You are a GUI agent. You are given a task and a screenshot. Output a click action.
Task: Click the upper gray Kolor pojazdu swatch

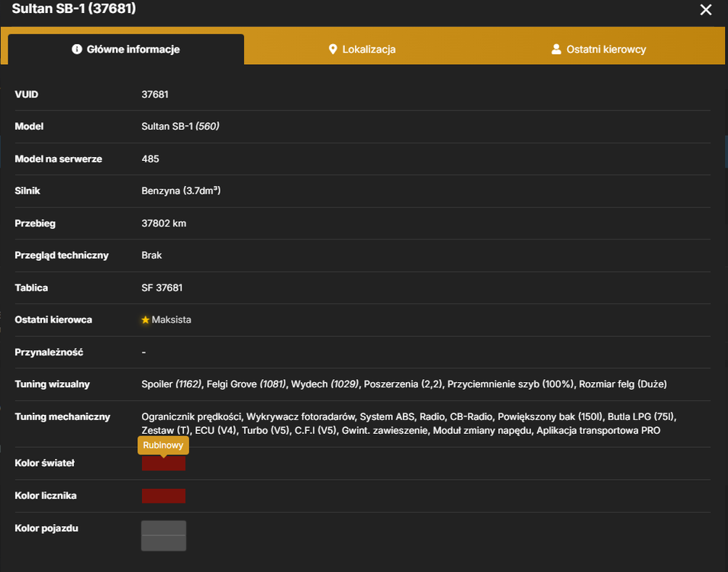163,528
